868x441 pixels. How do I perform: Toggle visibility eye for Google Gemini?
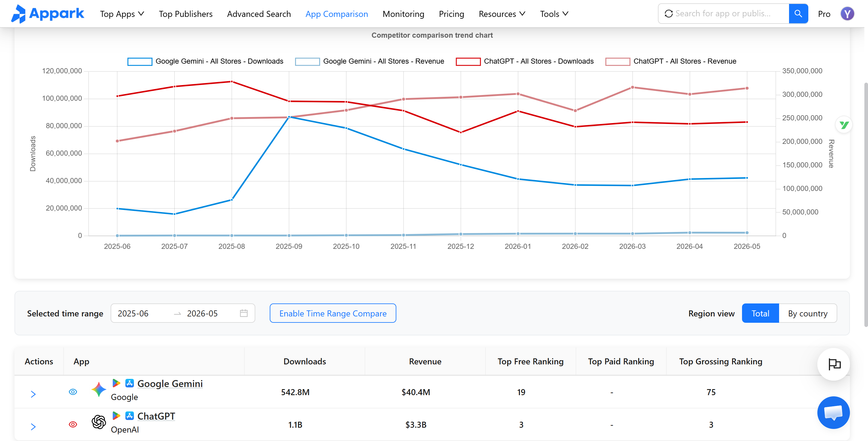tap(73, 392)
